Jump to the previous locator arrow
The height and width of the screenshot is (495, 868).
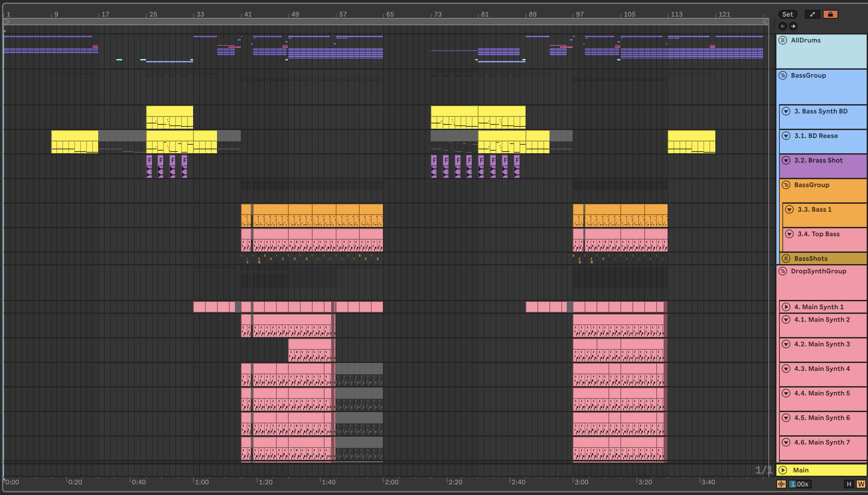pyautogui.click(x=783, y=26)
